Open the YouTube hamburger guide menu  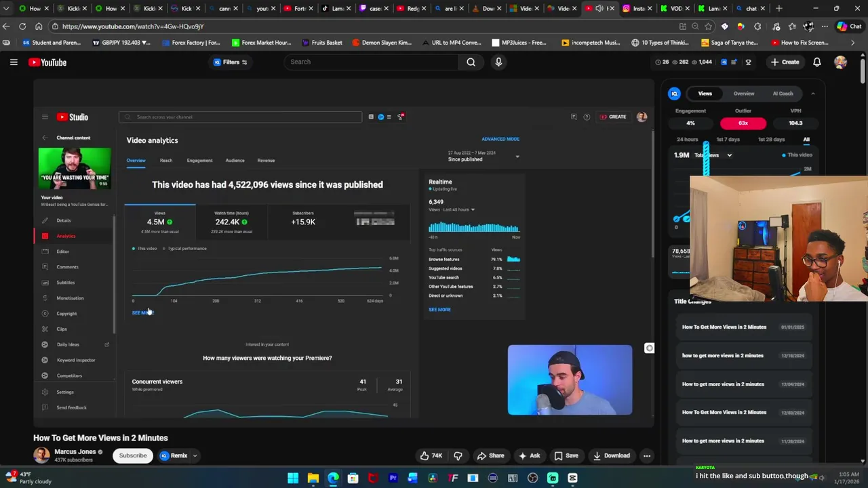14,62
